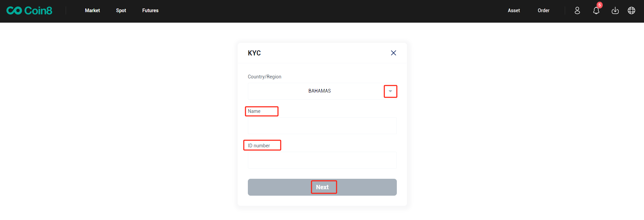This screenshot has width=644, height=220.
Task: Go to the Spot menu item
Action: click(121, 10)
